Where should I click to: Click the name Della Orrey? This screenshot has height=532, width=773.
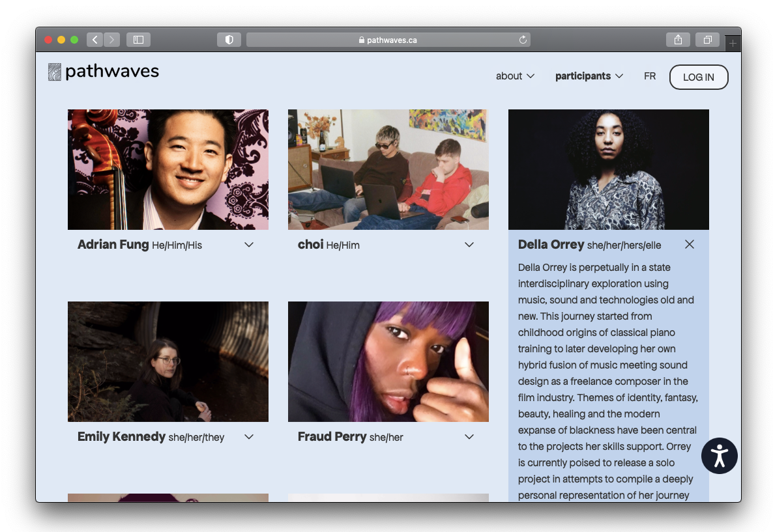coord(551,245)
